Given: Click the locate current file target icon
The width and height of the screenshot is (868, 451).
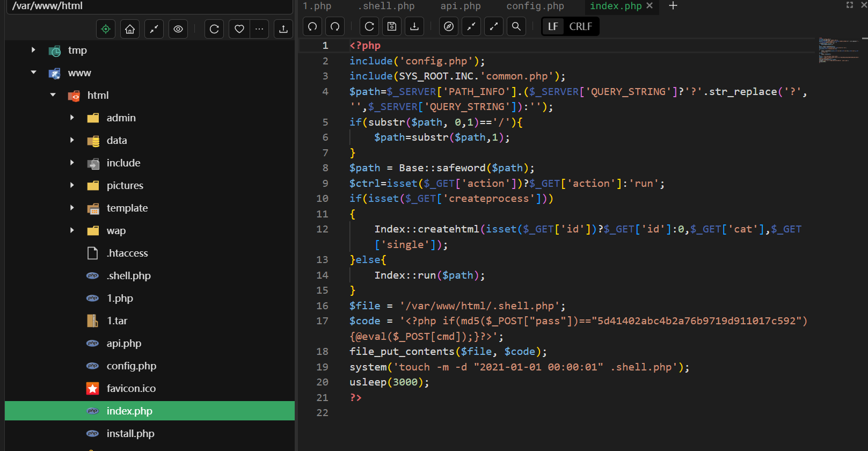Looking at the screenshot, I should click(x=106, y=29).
